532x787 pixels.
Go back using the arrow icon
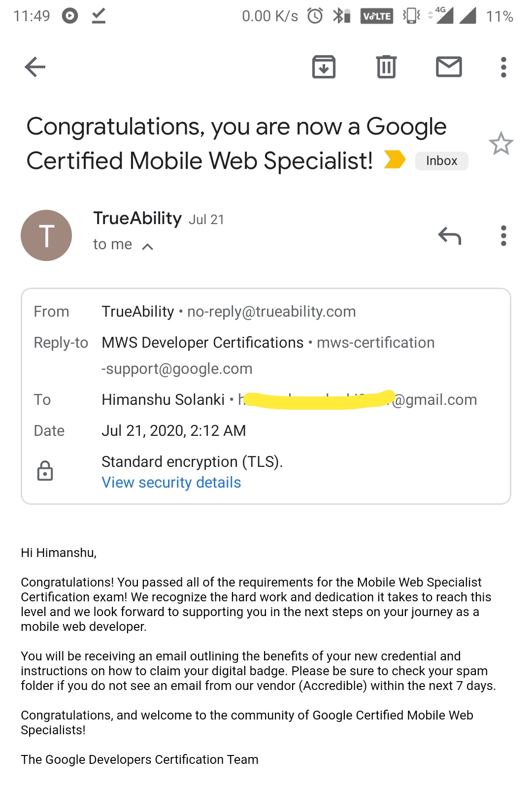(x=35, y=67)
